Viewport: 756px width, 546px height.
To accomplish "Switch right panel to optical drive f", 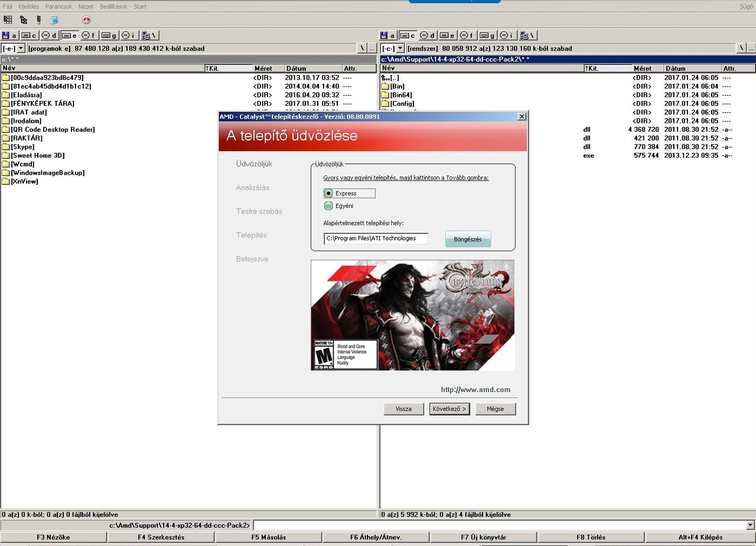I will (x=468, y=35).
